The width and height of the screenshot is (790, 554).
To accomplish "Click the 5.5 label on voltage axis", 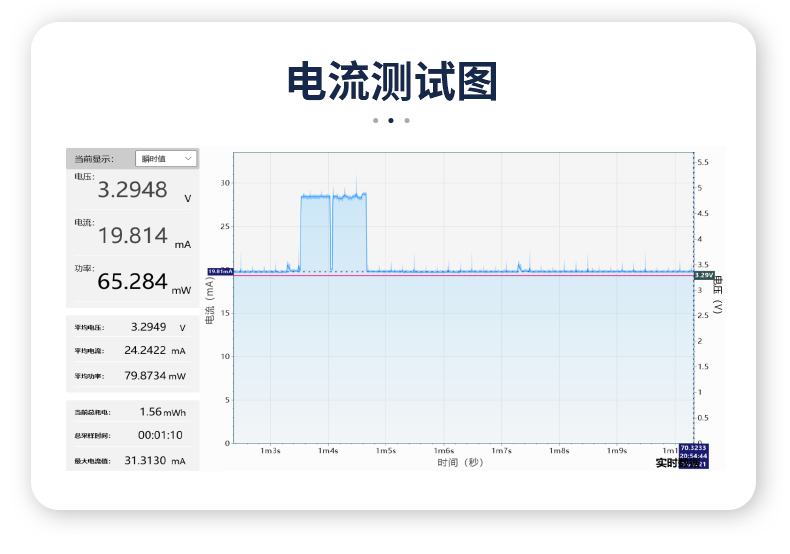I will pos(703,162).
